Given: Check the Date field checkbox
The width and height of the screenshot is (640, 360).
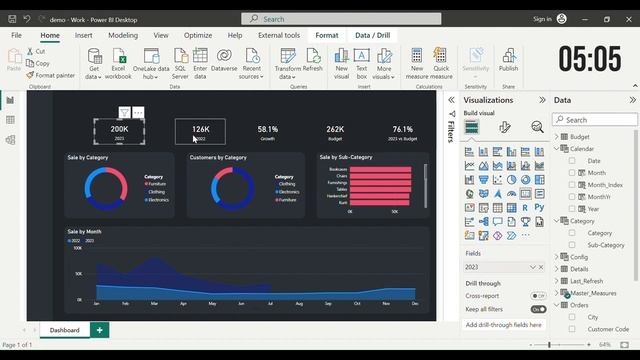Looking at the screenshot, I should (x=572, y=161).
